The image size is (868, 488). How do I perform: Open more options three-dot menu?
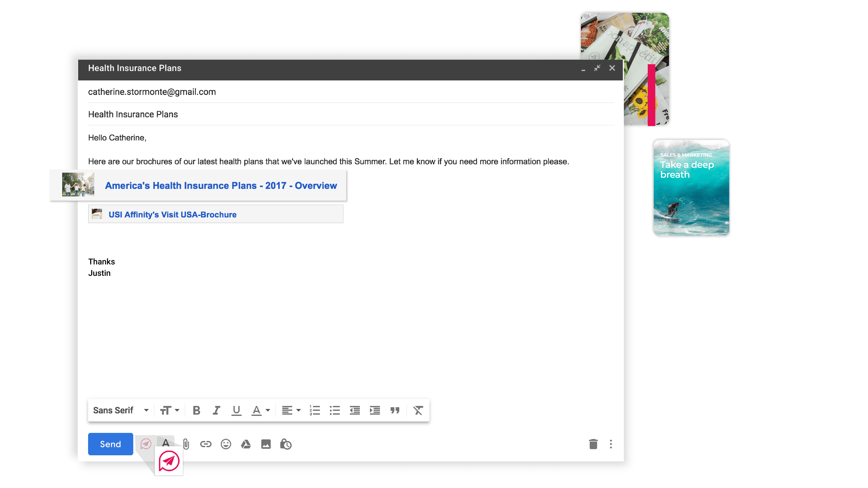click(610, 444)
